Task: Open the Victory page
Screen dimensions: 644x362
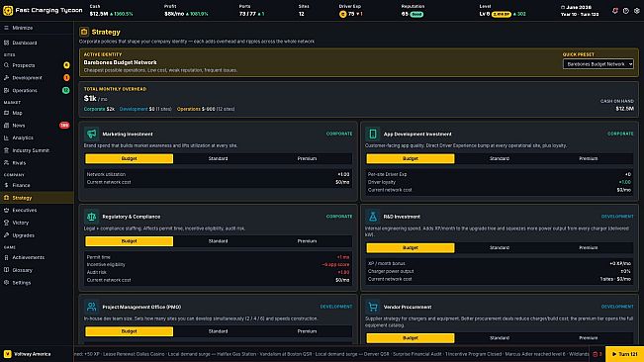Action: click(x=37, y=223)
